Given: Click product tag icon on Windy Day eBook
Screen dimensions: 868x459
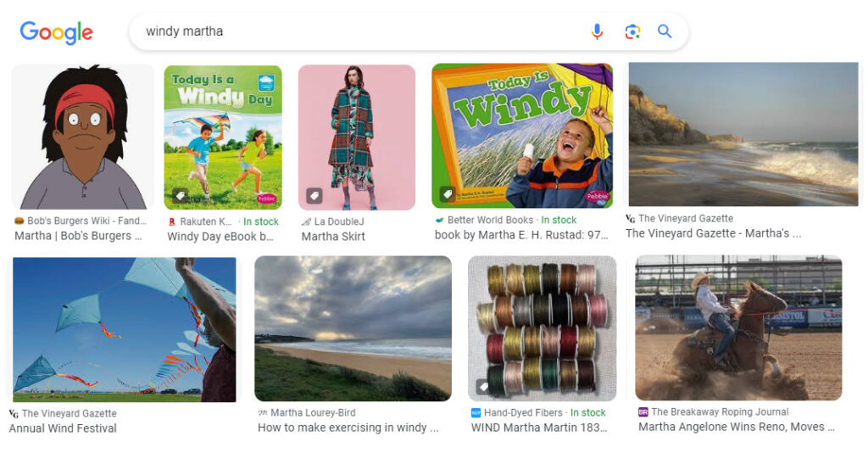Looking at the screenshot, I should click(x=180, y=196).
